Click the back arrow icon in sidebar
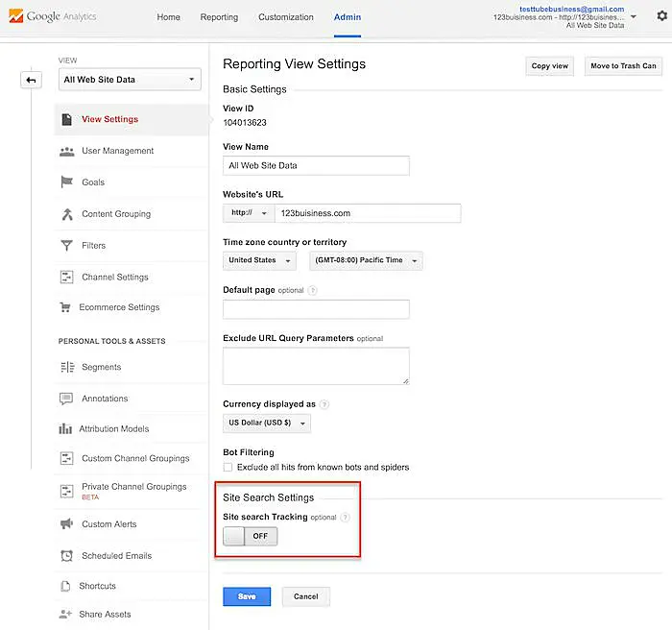This screenshot has height=630, width=672. [31, 80]
